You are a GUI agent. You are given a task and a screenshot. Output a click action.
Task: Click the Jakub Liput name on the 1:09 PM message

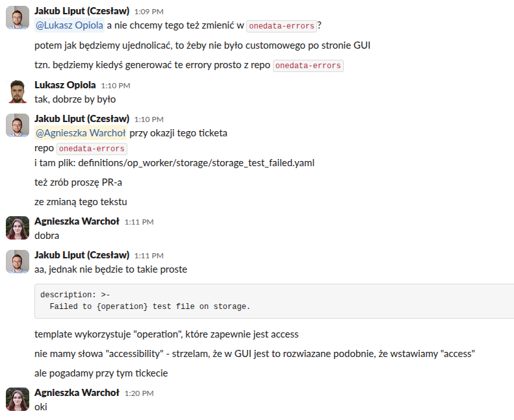point(82,11)
